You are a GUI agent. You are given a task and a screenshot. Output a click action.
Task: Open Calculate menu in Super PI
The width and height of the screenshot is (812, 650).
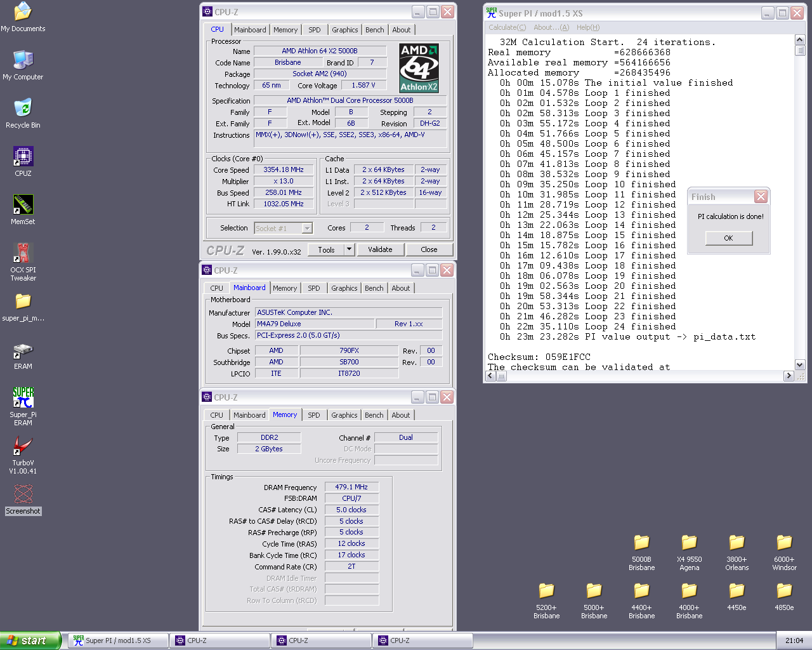point(507,27)
